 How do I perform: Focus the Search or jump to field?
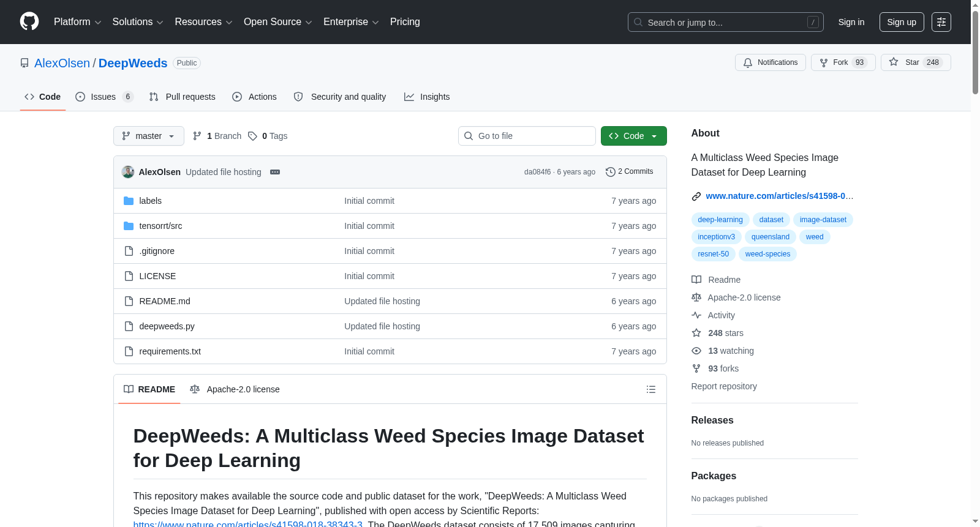pyautogui.click(x=726, y=22)
